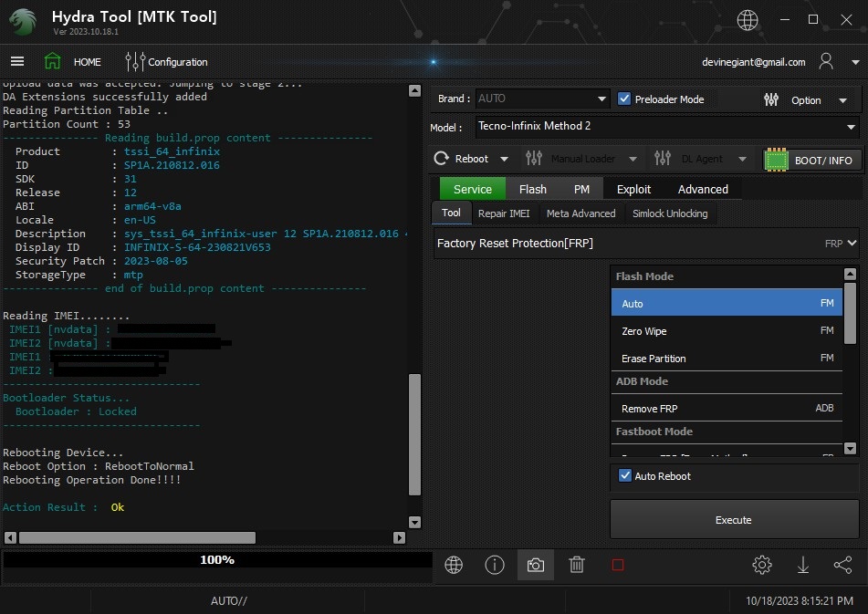Open settings gear icon in bottom toolbar
The height and width of the screenshot is (614, 868).
(762, 565)
